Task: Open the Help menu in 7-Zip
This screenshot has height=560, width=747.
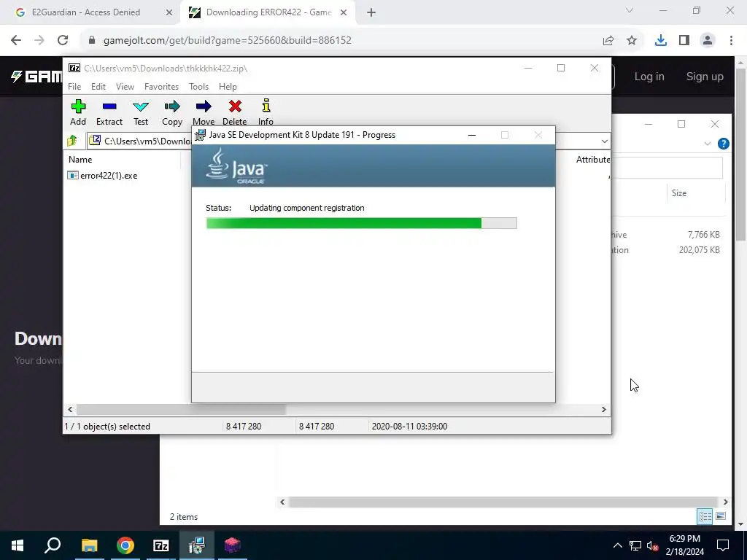Action: click(228, 87)
